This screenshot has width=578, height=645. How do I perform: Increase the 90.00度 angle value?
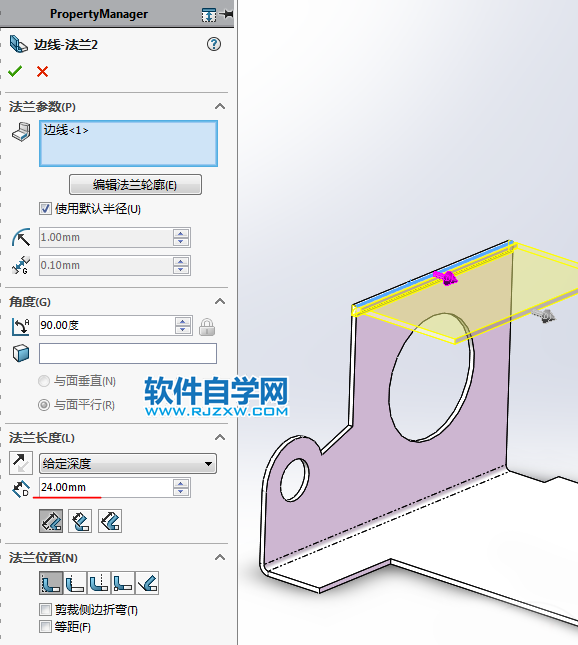coord(183,321)
